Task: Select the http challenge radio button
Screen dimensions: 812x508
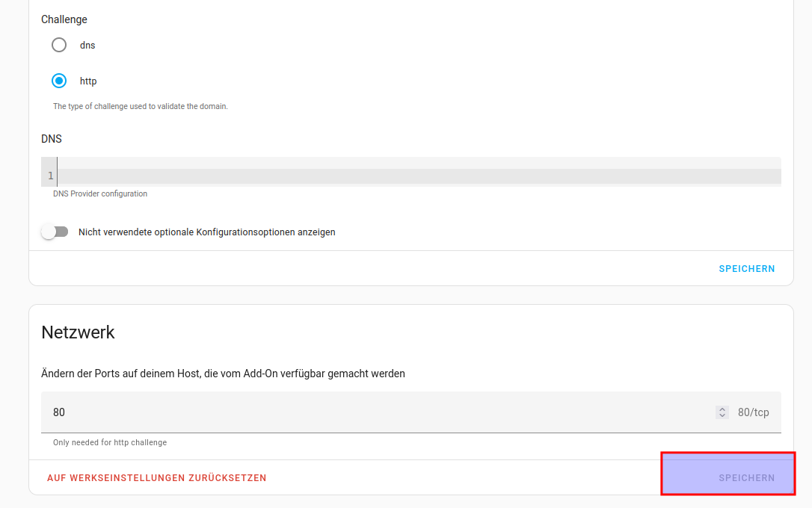Action: [59, 81]
